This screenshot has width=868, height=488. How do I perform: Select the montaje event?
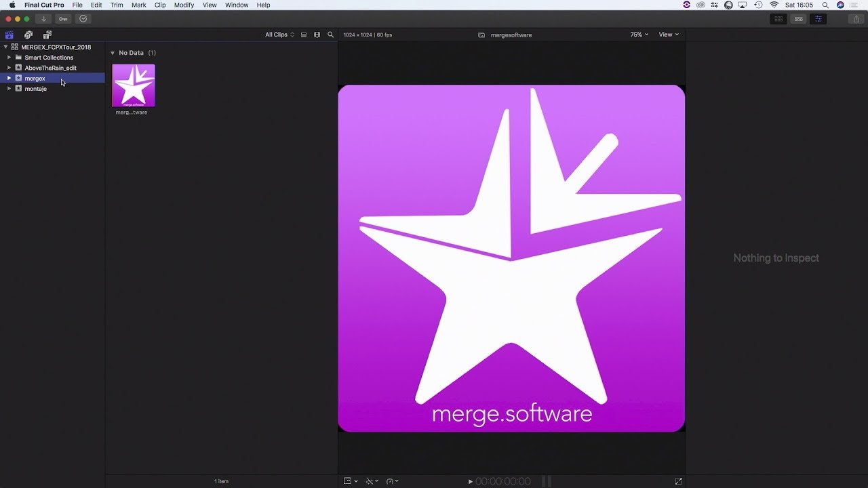coord(52,89)
